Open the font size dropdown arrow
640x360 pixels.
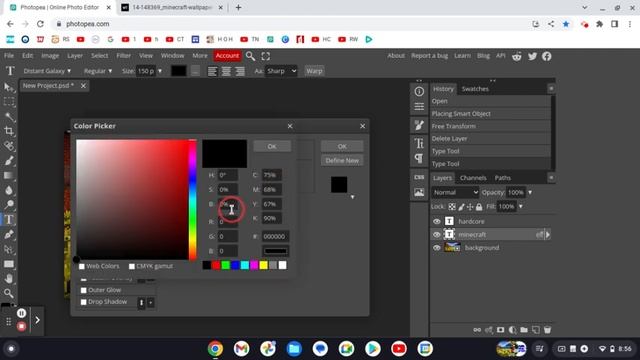point(160,71)
